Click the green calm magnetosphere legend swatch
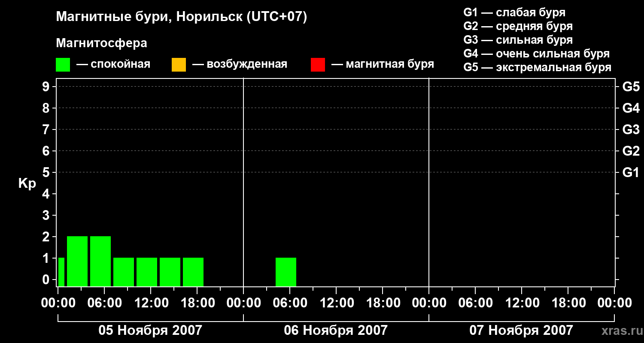The width and height of the screenshot is (644, 343). 63,65
